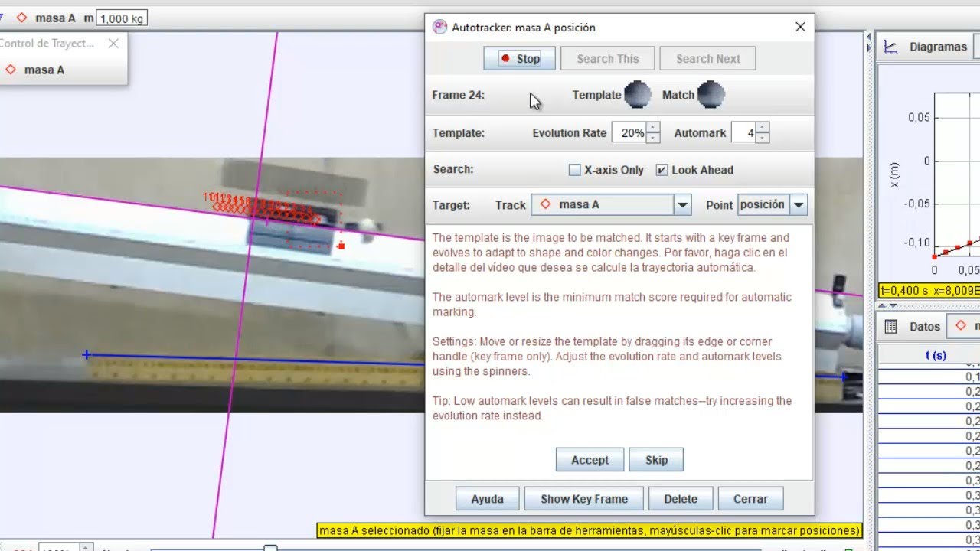980x551 pixels.
Task: Enable the X-axis Only checkbox
Action: click(575, 170)
